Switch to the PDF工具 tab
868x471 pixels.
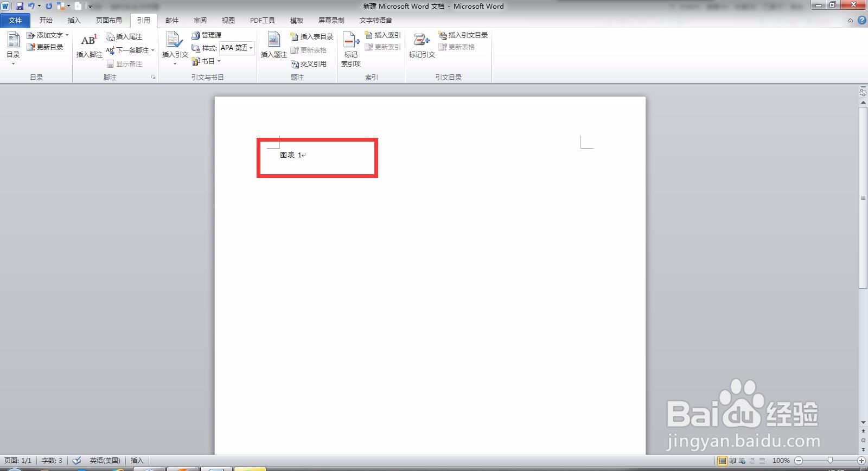point(263,21)
